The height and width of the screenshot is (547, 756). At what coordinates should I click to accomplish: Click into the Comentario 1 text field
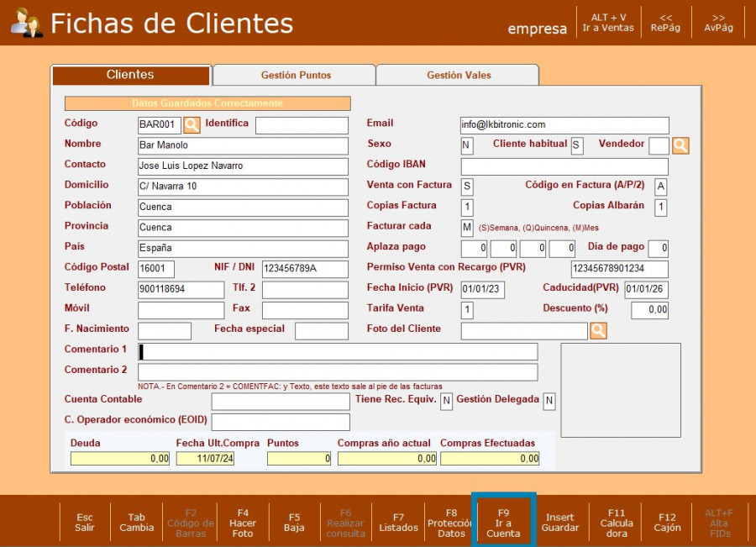338,352
